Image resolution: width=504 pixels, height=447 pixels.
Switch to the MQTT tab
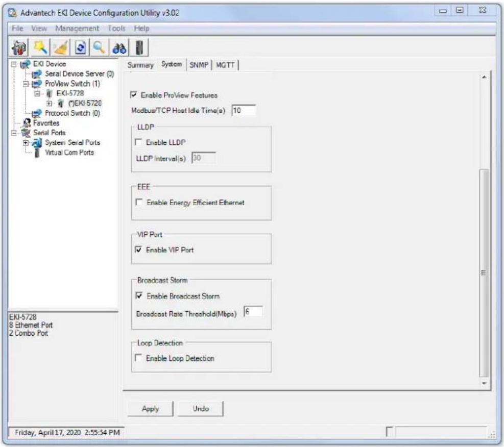pos(225,65)
